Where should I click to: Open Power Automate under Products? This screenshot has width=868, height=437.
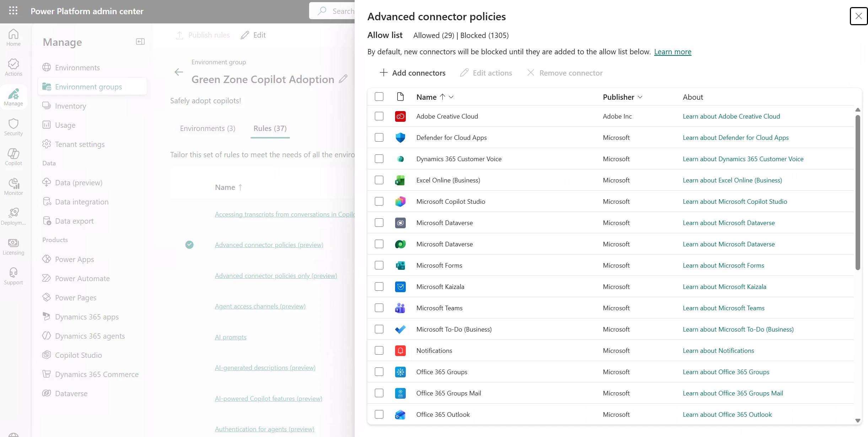coord(92,278)
